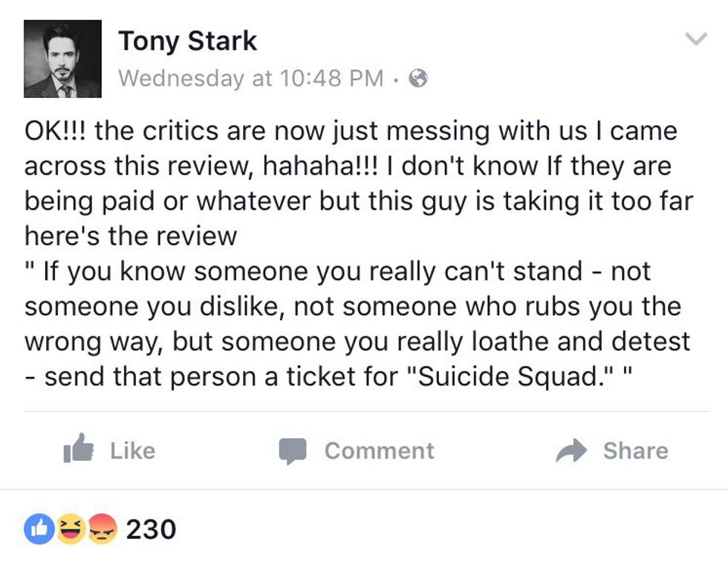This screenshot has height=568, width=728.
Task: Open Tony Stark's profile picture
Action: (x=62, y=59)
